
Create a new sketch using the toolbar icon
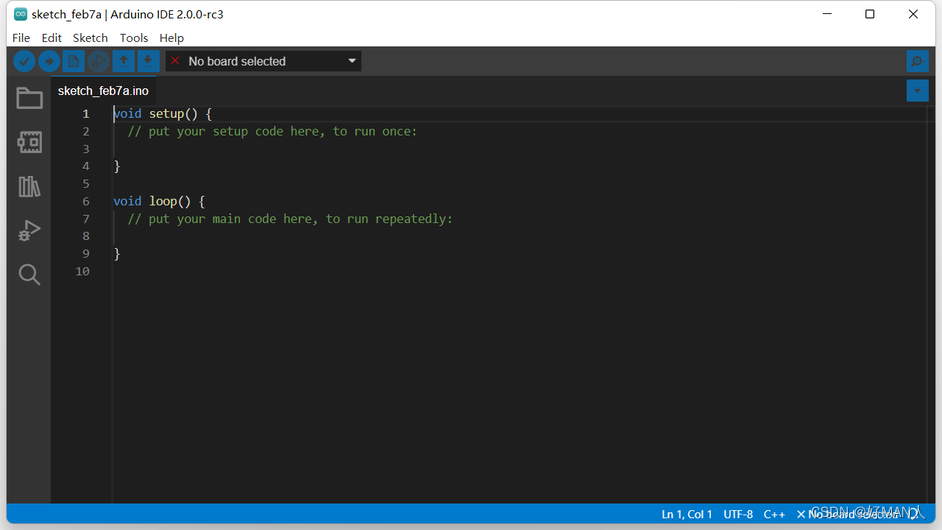pyautogui.click(x=74, y=61)
